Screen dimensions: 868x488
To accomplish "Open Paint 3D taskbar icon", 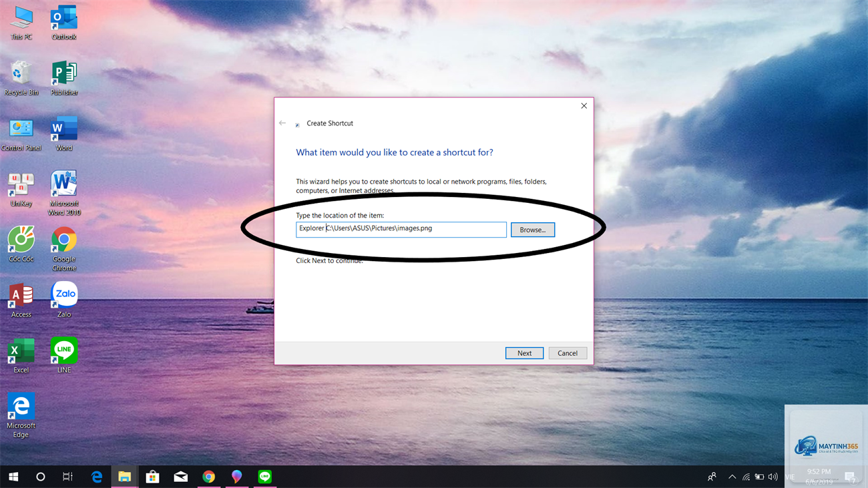I will click(237, 477).
